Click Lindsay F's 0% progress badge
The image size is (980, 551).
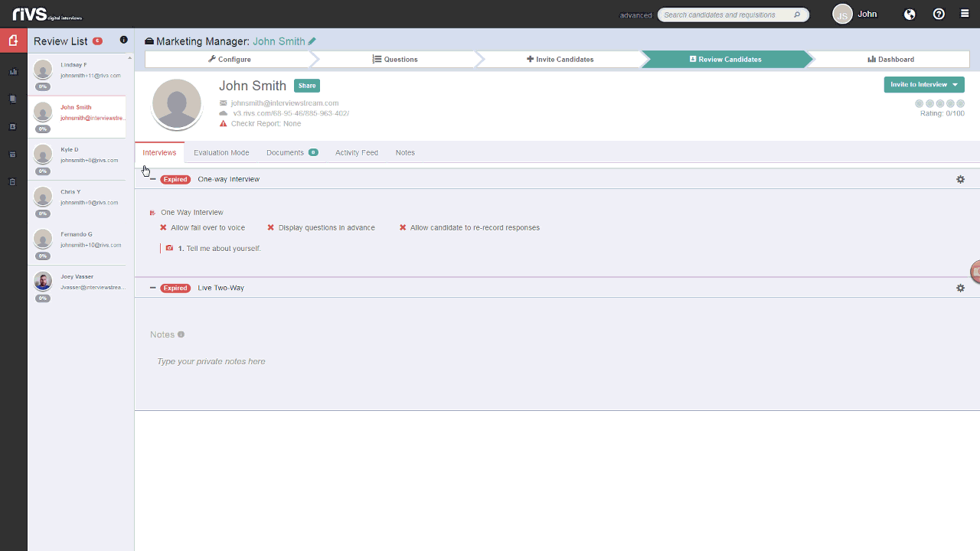tap(43, 86)
